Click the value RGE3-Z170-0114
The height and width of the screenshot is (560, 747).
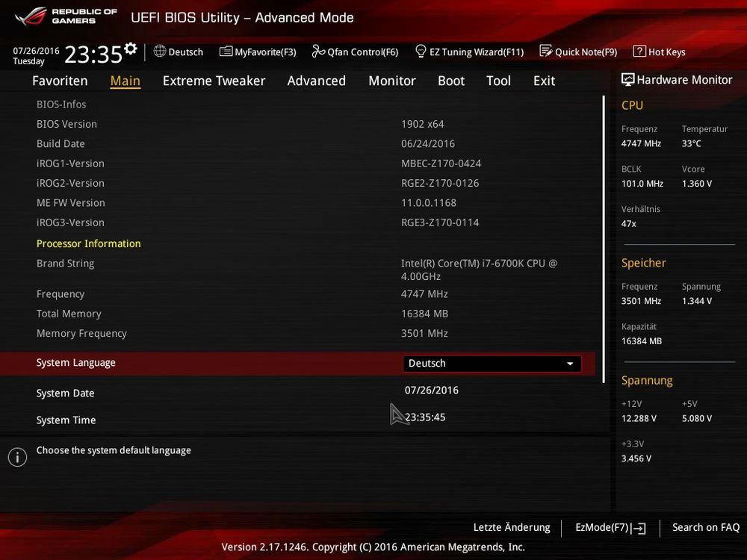point(440,223)
